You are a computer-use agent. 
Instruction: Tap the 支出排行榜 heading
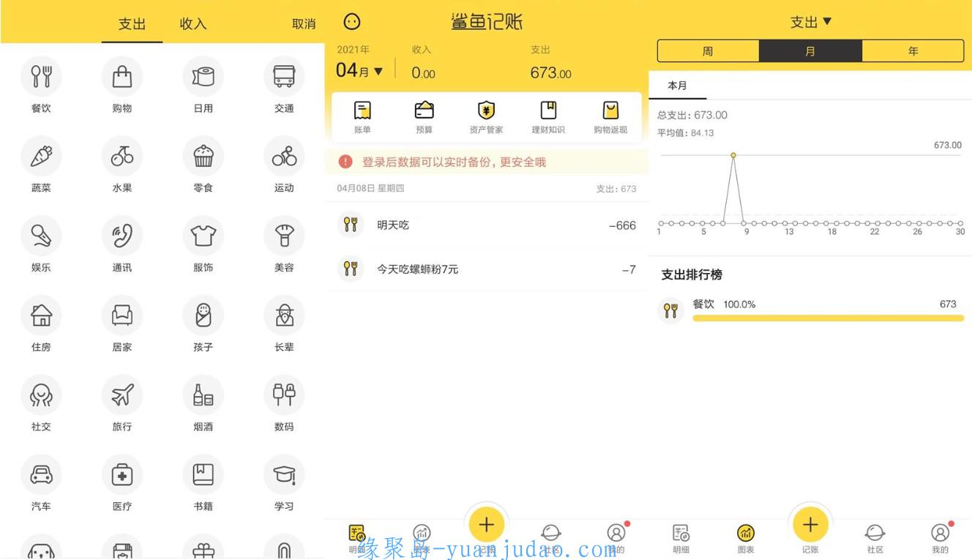point(692,275)
